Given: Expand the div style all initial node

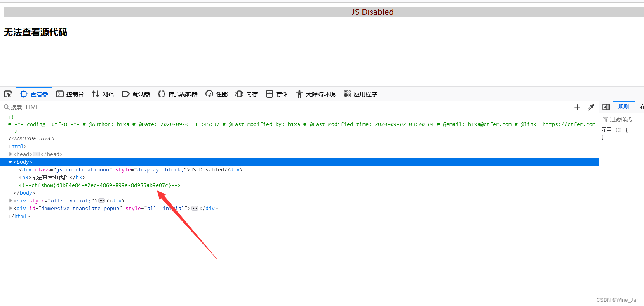Looking at the screenshot, I should [x=10, y=201].
